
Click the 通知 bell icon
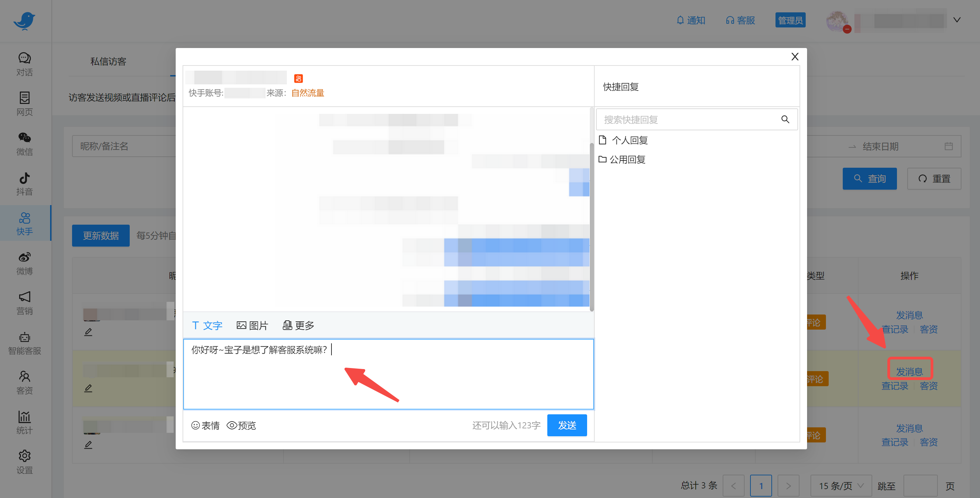pos(680,20)
